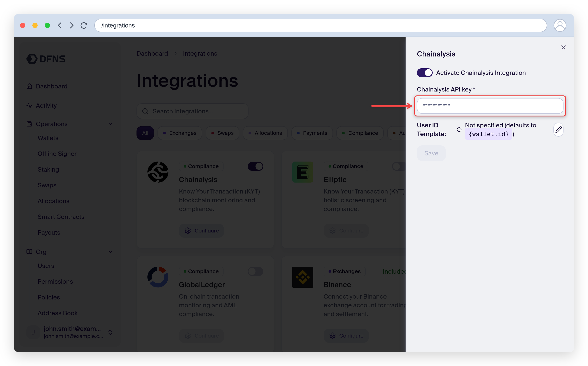Click the DFNS logo in sidebar
This screenshot has width=588, height=366.
[46, 59]
